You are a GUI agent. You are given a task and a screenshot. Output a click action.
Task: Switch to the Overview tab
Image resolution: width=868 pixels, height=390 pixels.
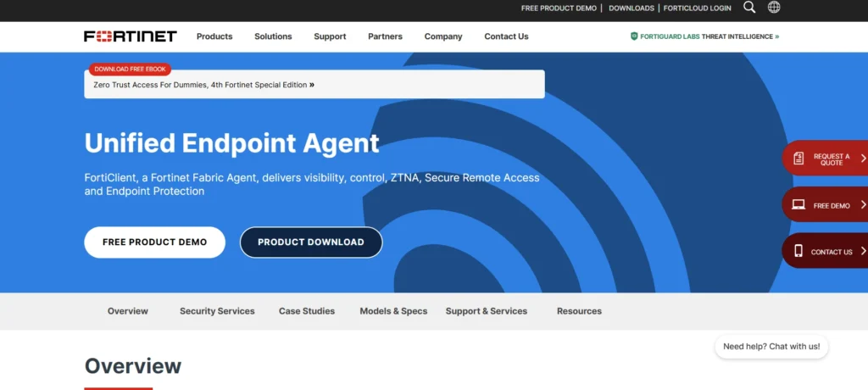coord(128,311)
